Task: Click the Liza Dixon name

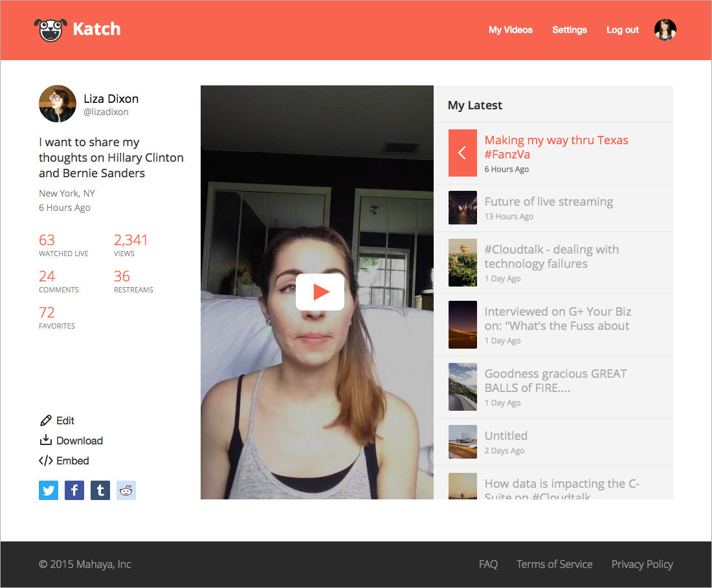Action: point(111,98)
